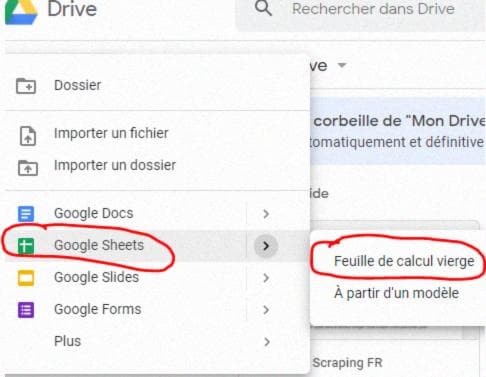Click the purple Google Forms icon
Viewport: 486px width, 377px height.
click(x=26, y=310)
